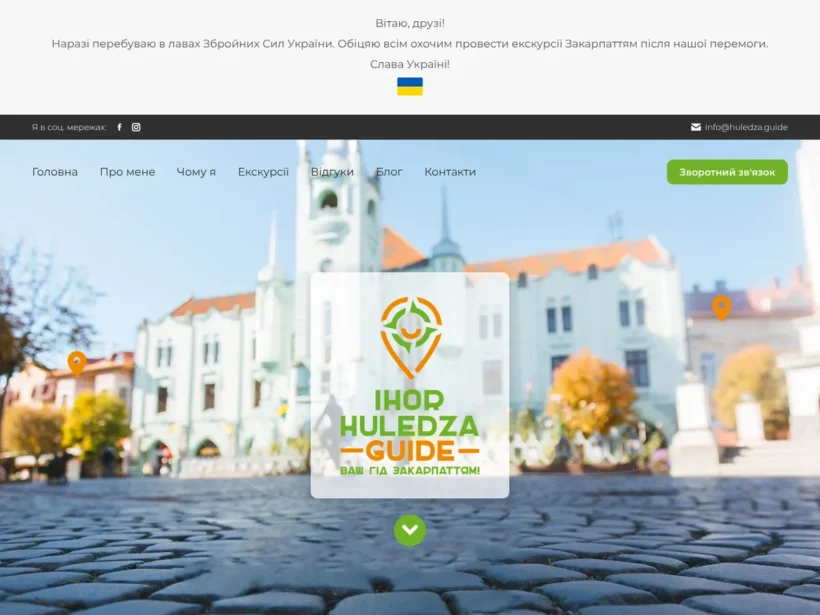Click the IHOR HULEDZA GUIDE logo text
Image resolution: width=820 pixels, height=615 pixels.
pos(410,426)
